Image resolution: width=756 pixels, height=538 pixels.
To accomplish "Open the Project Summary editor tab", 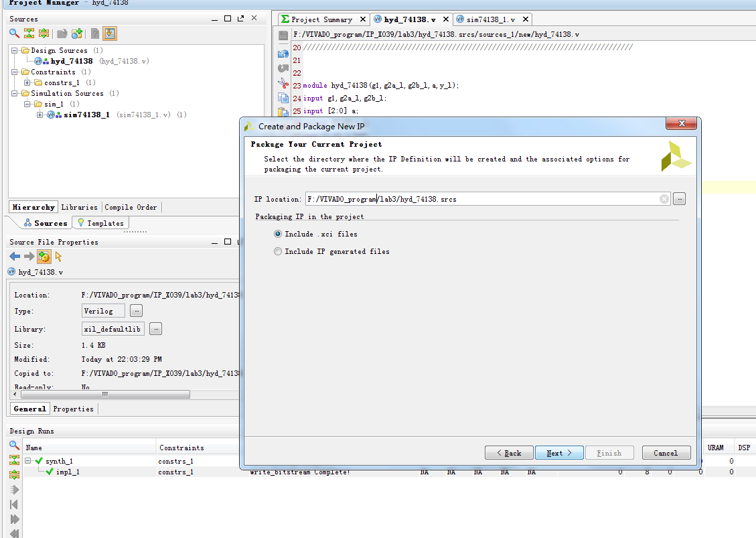I will point(321,19).
